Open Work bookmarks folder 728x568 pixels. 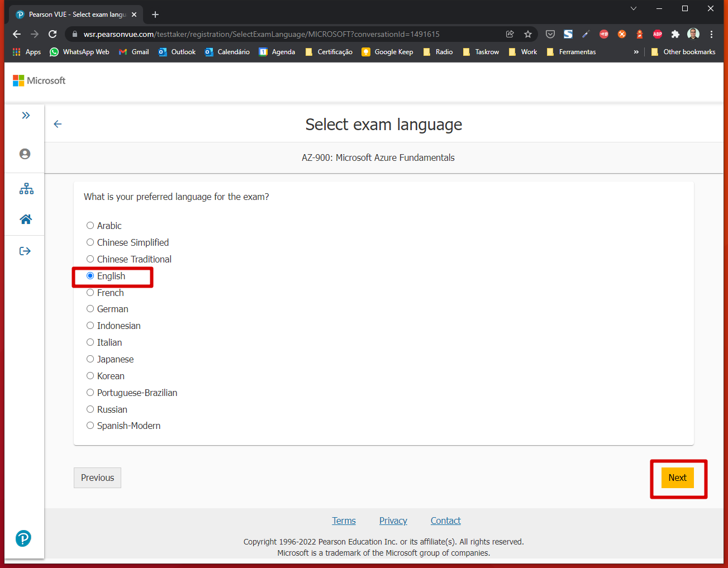click(x=523, y=52)
